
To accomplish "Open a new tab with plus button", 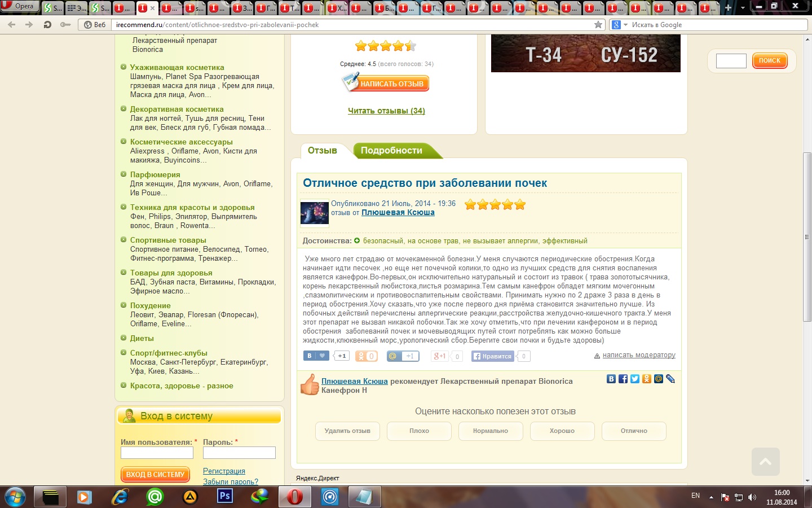I will 728,8.
